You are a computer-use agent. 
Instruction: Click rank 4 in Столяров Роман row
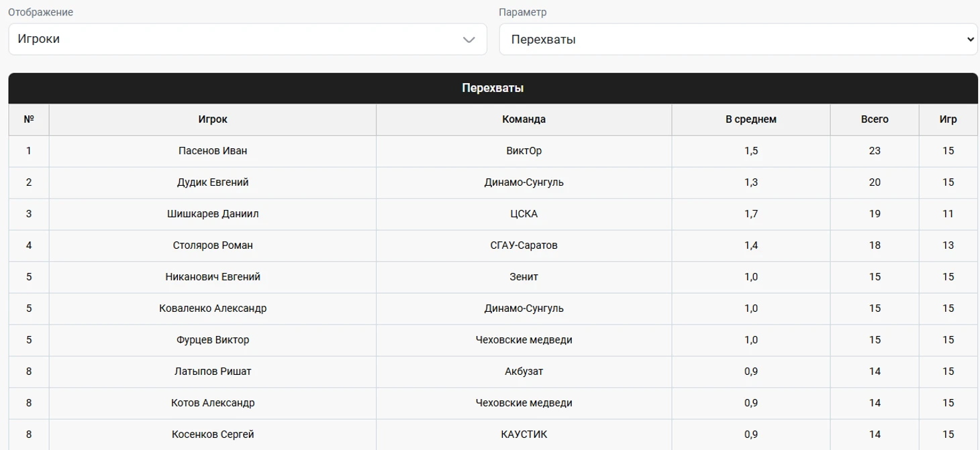[x=29, y=245]
